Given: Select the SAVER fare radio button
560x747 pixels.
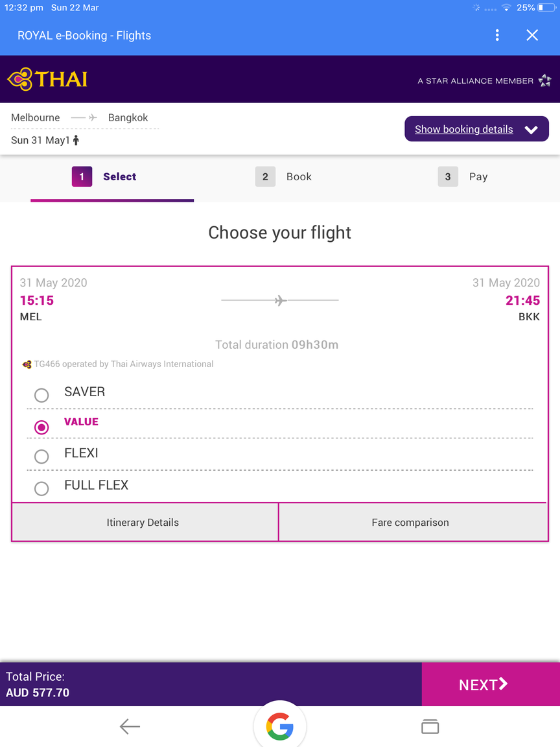Looking at the screenshot, I should (41, 395).
